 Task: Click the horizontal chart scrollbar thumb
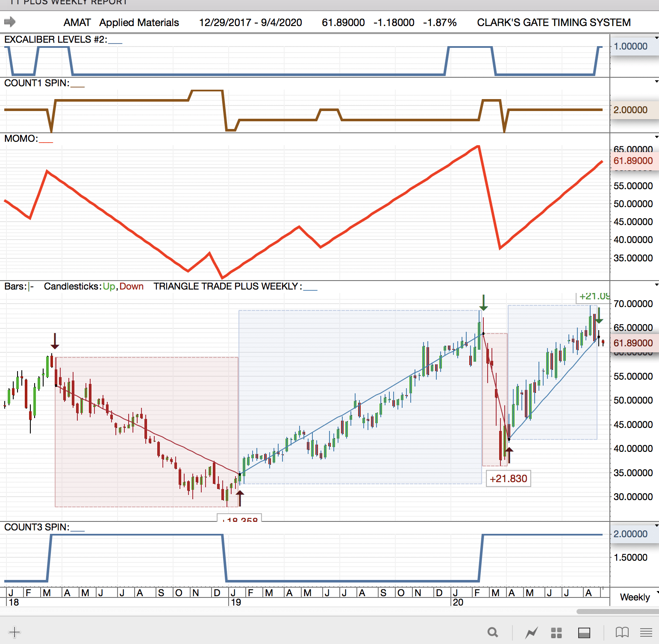pos(618,612)
